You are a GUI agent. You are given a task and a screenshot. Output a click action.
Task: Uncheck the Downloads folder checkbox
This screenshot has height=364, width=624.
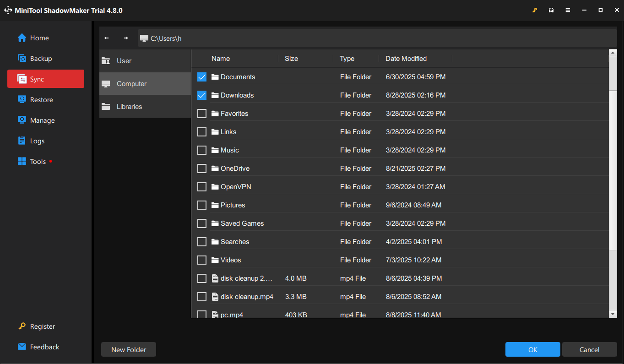[202, 95]
